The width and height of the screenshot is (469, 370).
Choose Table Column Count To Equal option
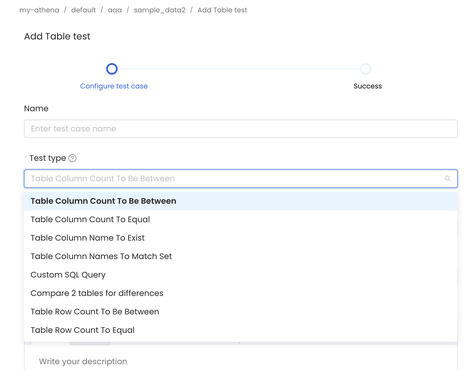[x=241, y=219]
